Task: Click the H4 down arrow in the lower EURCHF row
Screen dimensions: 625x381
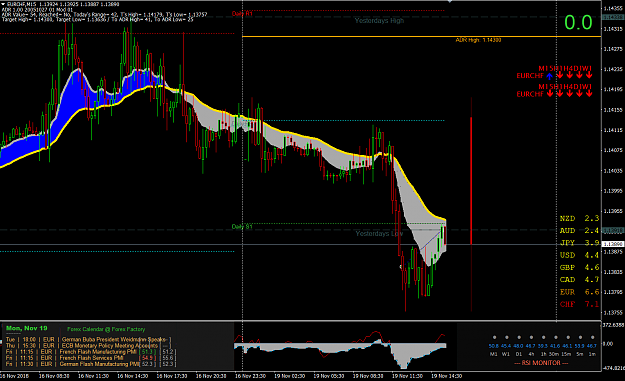Action: point(570,94)
